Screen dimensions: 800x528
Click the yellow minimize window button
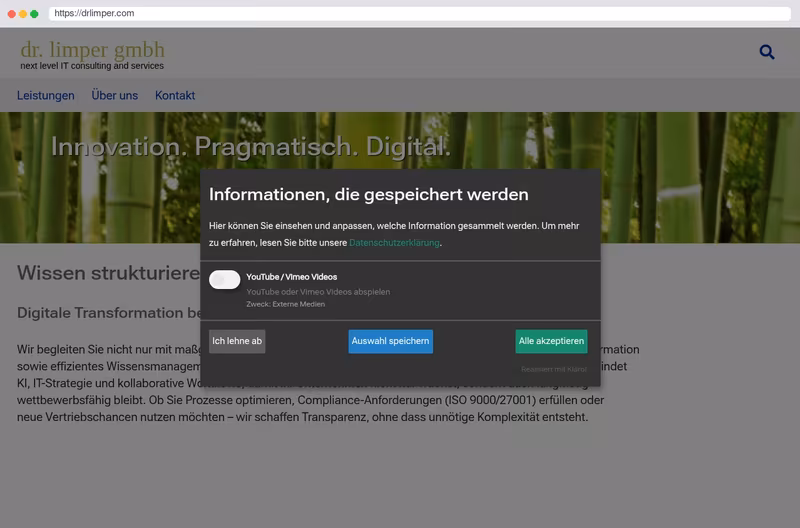click(23, 14)
